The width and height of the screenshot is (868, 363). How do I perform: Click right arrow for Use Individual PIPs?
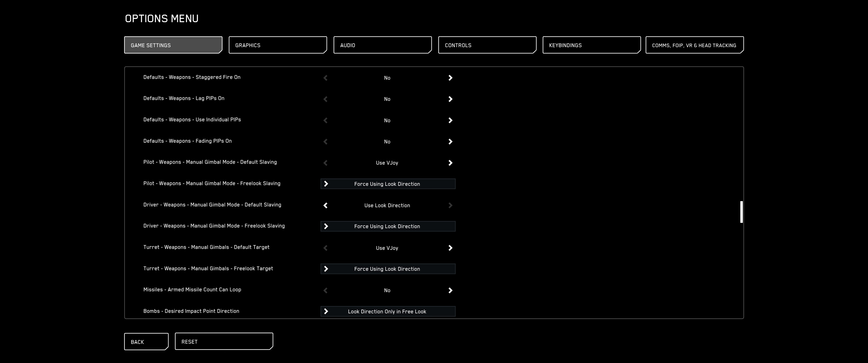tap(450, 120)
